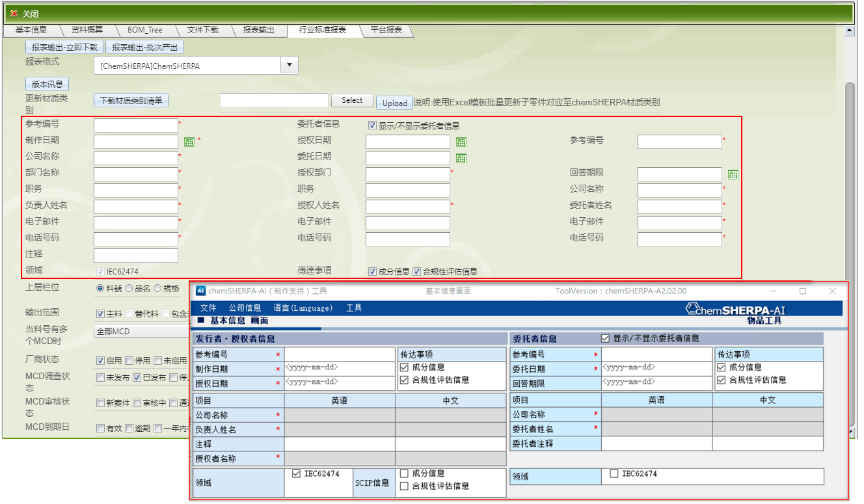Toggle the 审核中 checkbox
This screenshot has height=504, width=864.
pos(137,403)
